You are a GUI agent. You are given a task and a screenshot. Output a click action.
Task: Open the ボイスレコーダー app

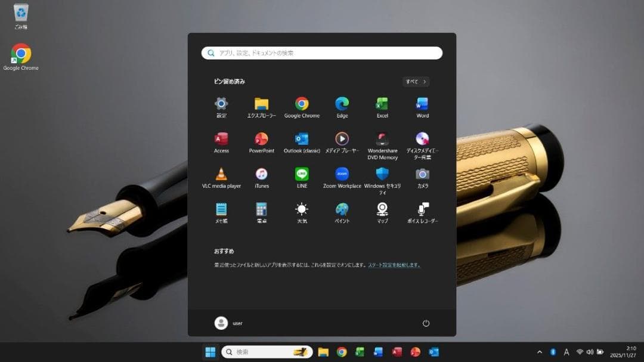click(x=422, y=212)
